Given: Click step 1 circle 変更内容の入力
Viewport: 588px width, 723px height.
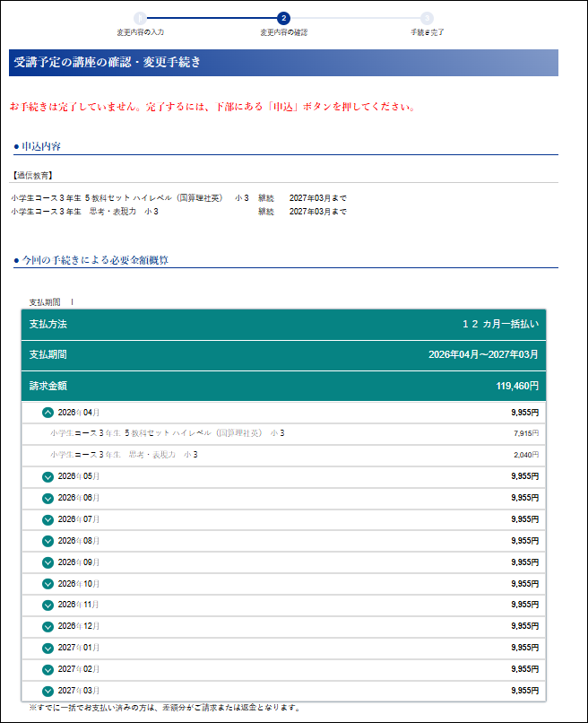Looking at the screenshot, I should 140,18.
